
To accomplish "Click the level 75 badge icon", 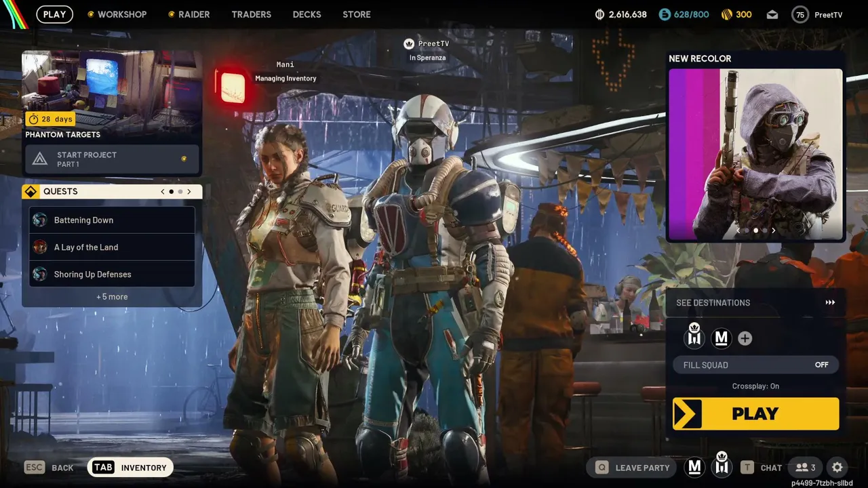I will pyautogui.click(x=800, y=14).
